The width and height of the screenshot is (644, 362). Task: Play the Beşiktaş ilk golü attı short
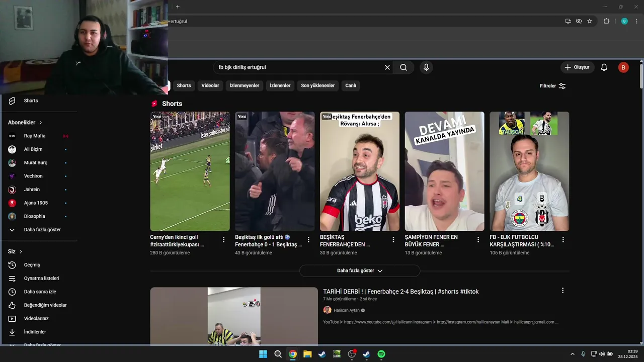275,171
